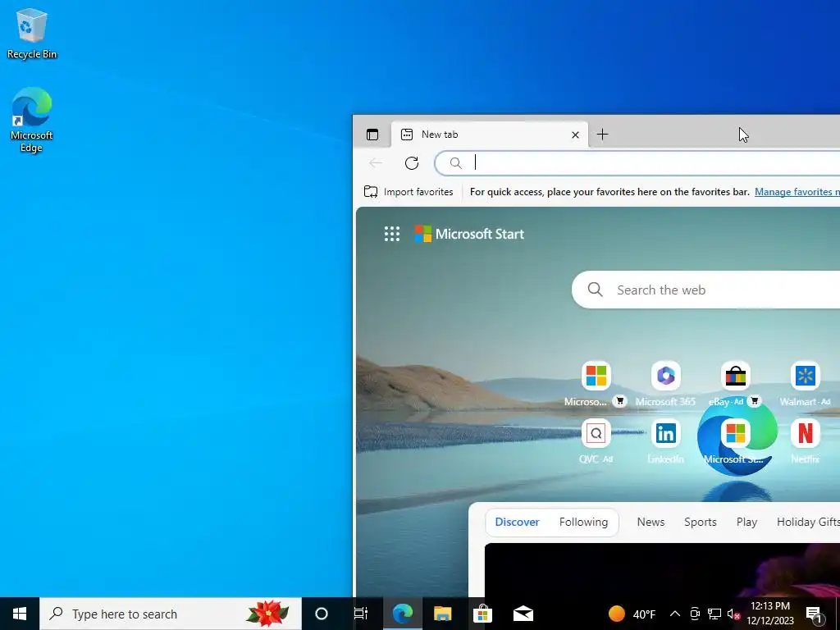Click the featured news thumbnail below Discover
The image size is (840, 630).
(x=662, y=570)
